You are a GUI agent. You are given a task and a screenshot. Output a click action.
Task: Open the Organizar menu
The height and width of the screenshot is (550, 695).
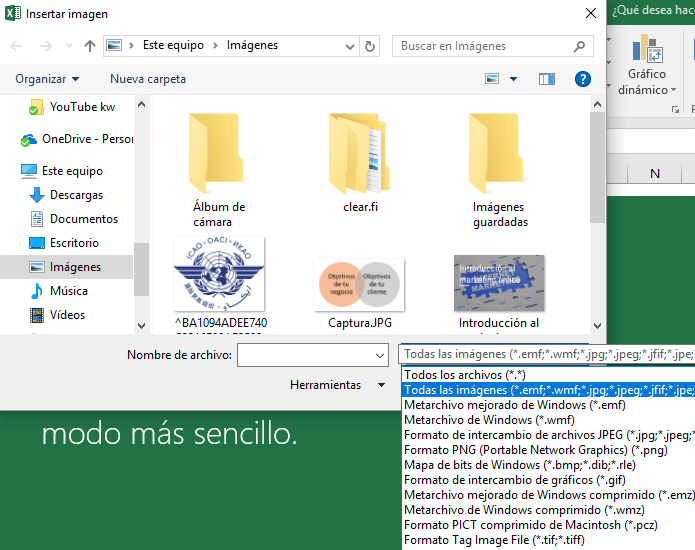pos(47,79)
